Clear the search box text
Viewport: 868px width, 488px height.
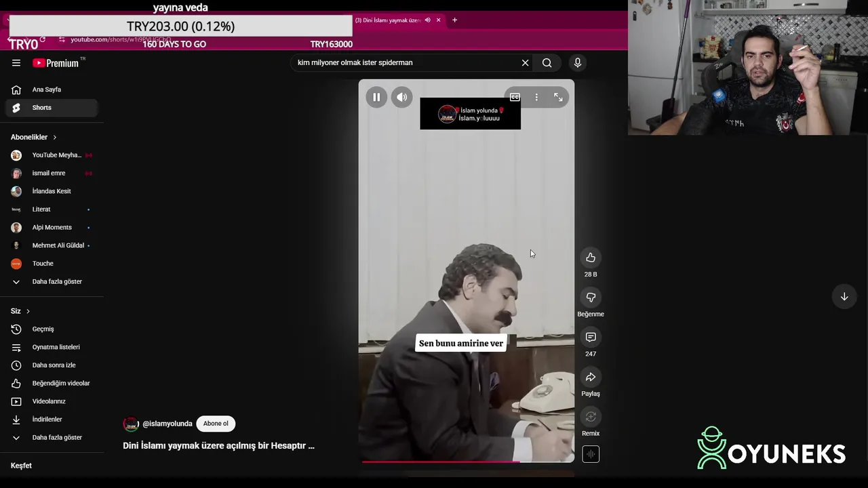[x=525, y=63]
